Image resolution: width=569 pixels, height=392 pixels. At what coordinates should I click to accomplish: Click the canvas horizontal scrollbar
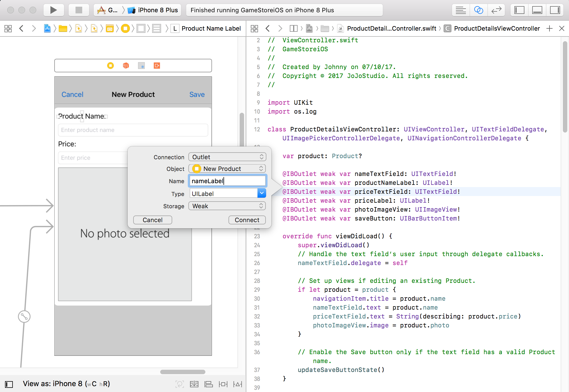pos(183,372)
